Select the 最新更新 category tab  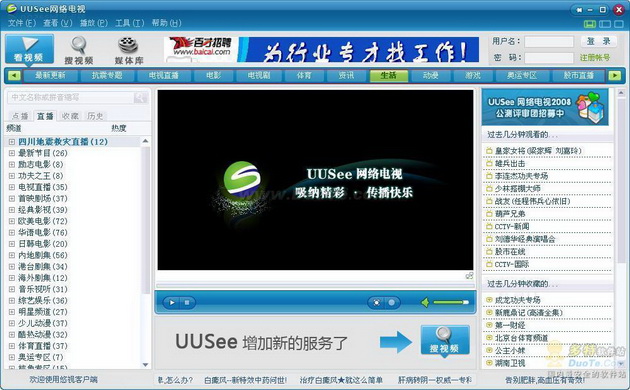pos(50,76)
